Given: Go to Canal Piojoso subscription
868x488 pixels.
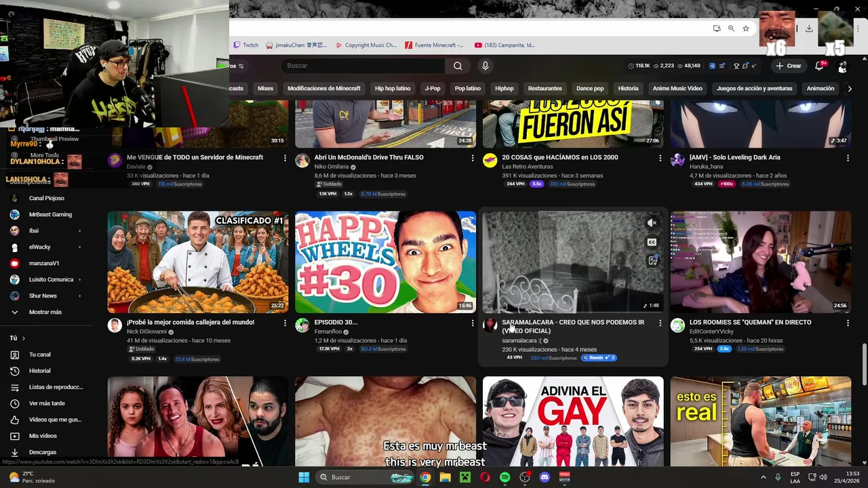Looking at the screenshot, I should pos(46,199).
